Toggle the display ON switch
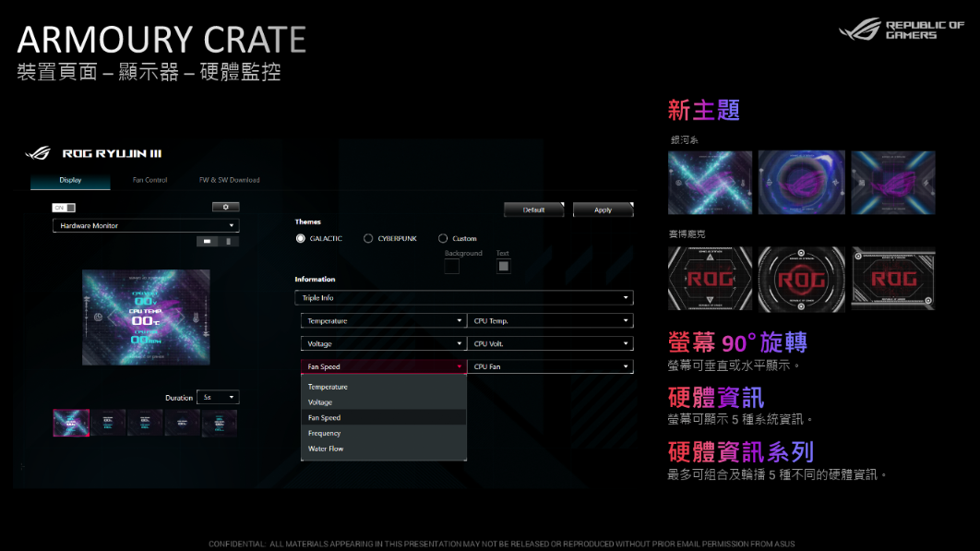 (64, 208)
